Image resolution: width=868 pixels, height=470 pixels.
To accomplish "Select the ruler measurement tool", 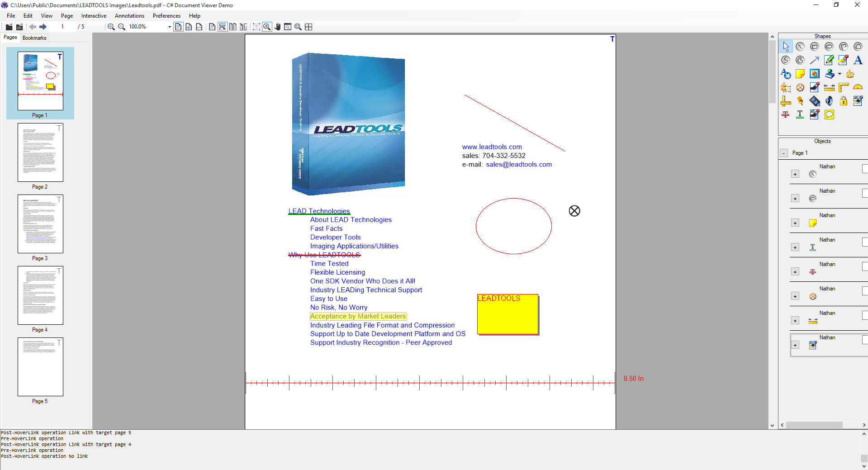I will pyautogui.click(x=829, y=87).
